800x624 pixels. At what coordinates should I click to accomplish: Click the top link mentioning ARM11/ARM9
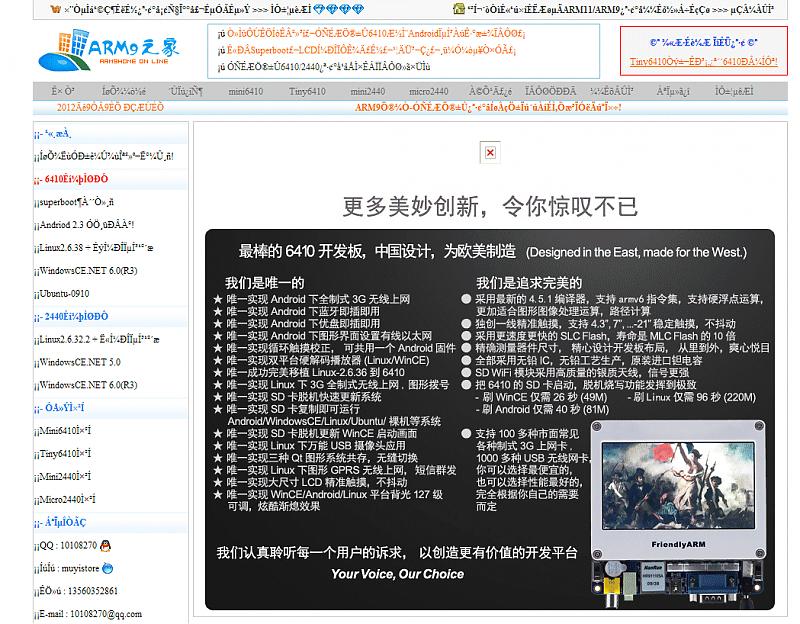[620, 9]
